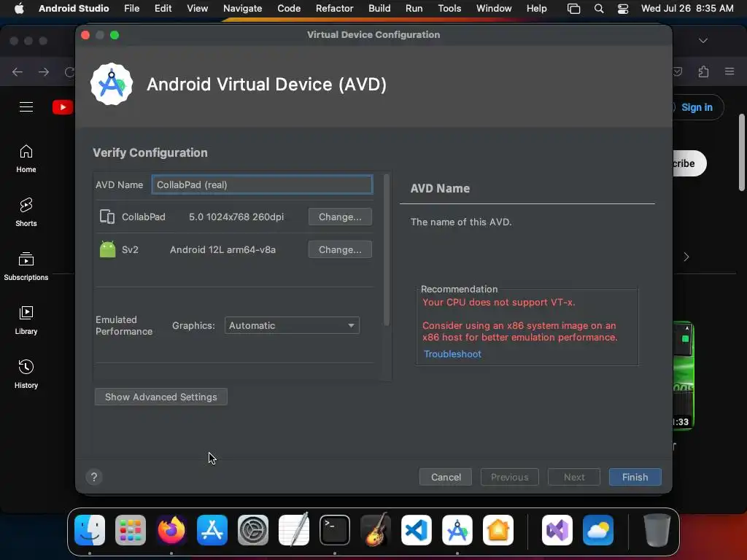This screenshot has width=747, height=560.
Task: Open browser extensions puzzle icon
Action: click(x=704, y=71)
